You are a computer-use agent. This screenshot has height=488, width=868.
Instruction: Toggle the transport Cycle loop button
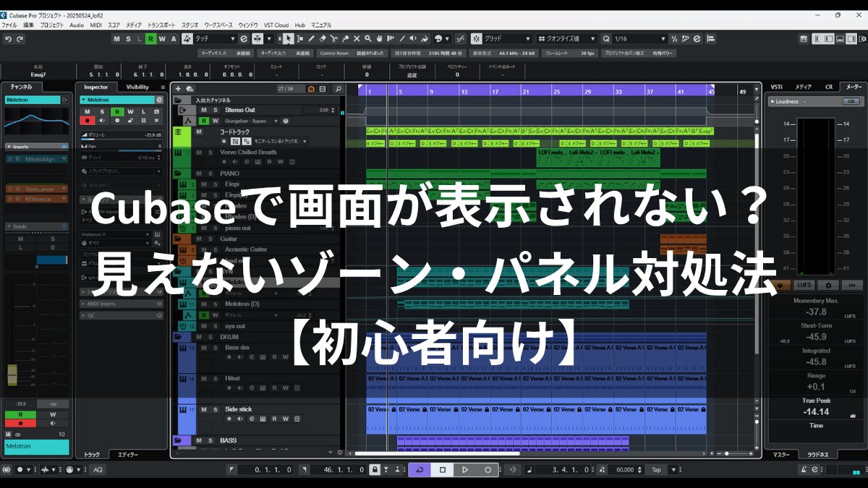pyautogui.click(x=420, y=470)
